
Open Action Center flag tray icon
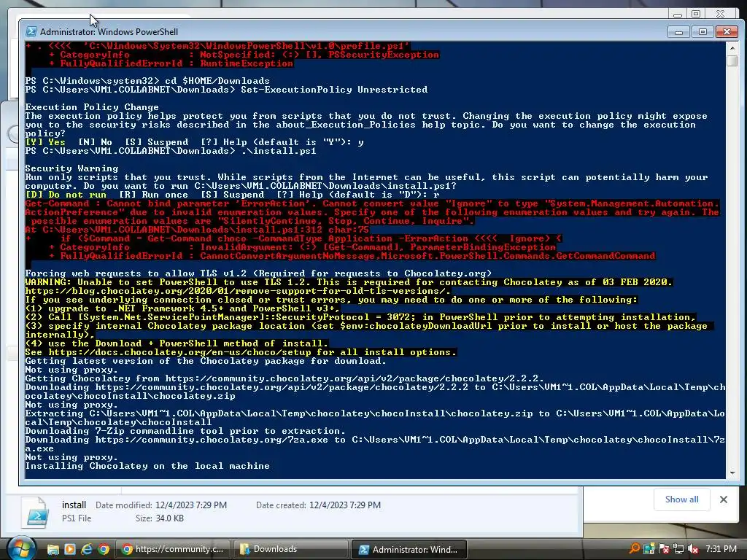coord(664,549)
